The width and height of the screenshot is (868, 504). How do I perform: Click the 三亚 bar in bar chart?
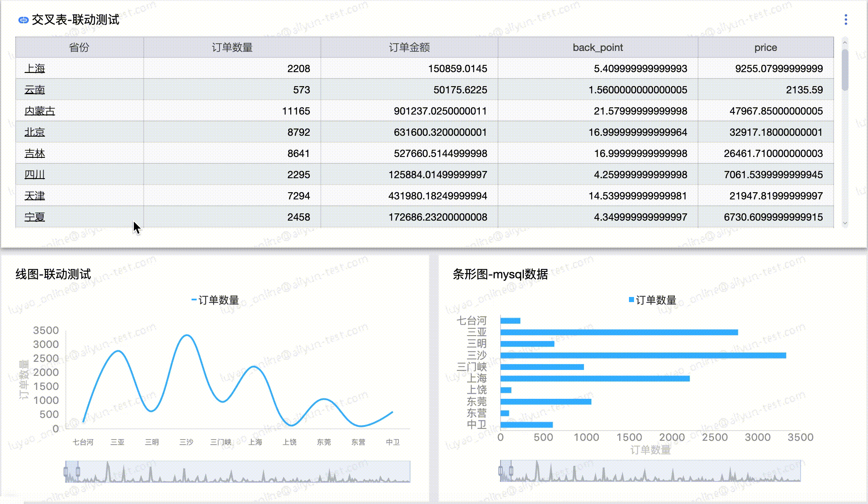(x=619, y=332)
